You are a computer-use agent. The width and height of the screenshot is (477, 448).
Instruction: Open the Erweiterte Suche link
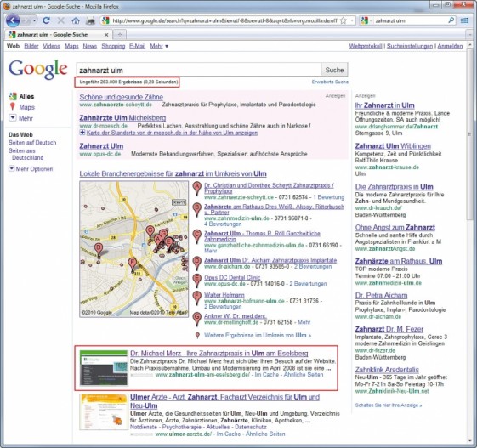[x=330, y=82]
